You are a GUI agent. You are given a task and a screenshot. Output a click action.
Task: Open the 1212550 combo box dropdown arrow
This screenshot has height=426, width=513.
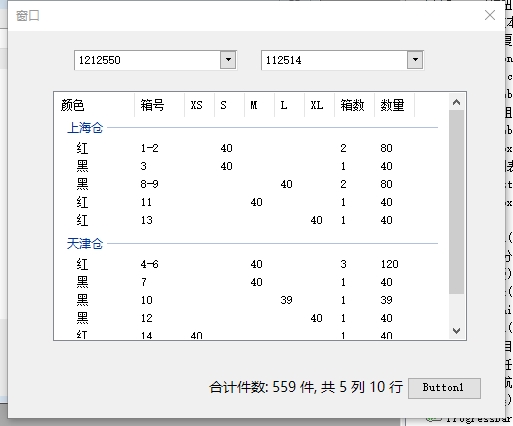228,60
